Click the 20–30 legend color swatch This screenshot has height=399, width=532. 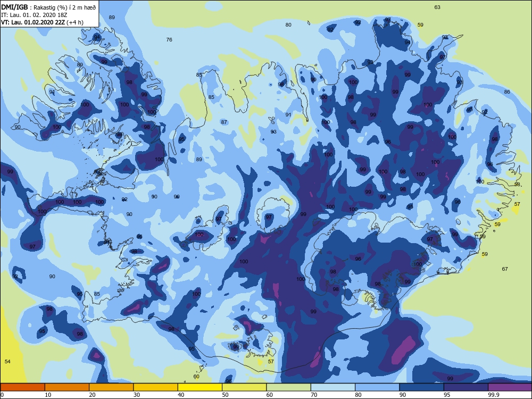[111, 387]
